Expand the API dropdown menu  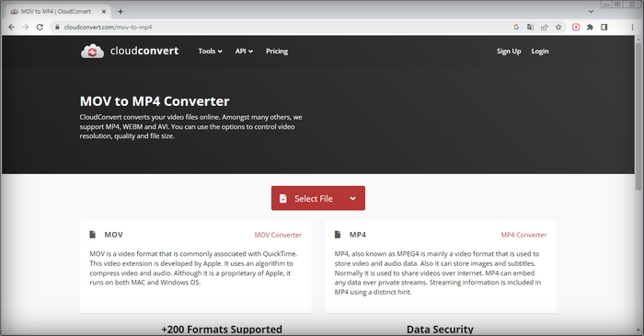pyautogui.click(x=244, y=52)
